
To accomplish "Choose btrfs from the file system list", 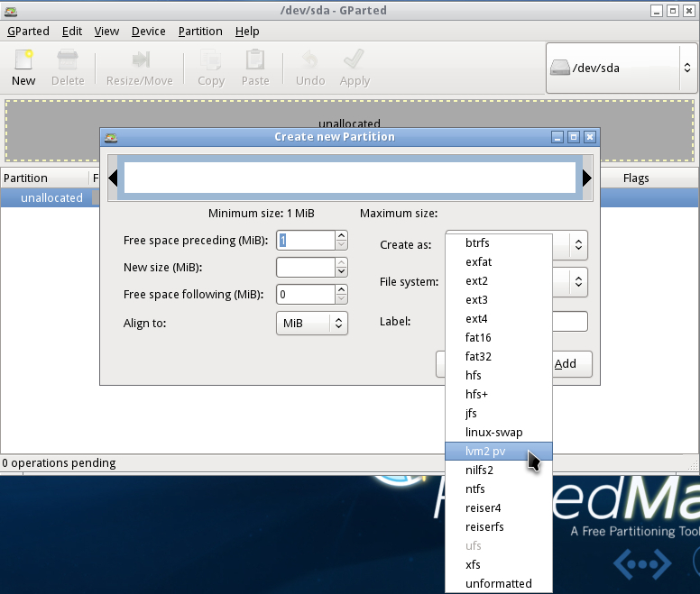I will click(x=499, y=242).
